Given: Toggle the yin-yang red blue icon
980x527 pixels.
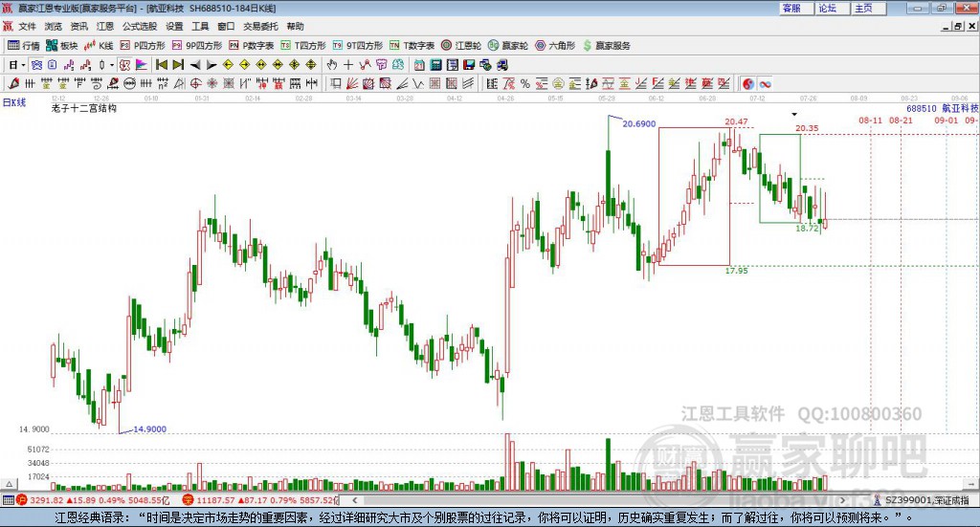Looking at the screenshot, I should [748, 83].
